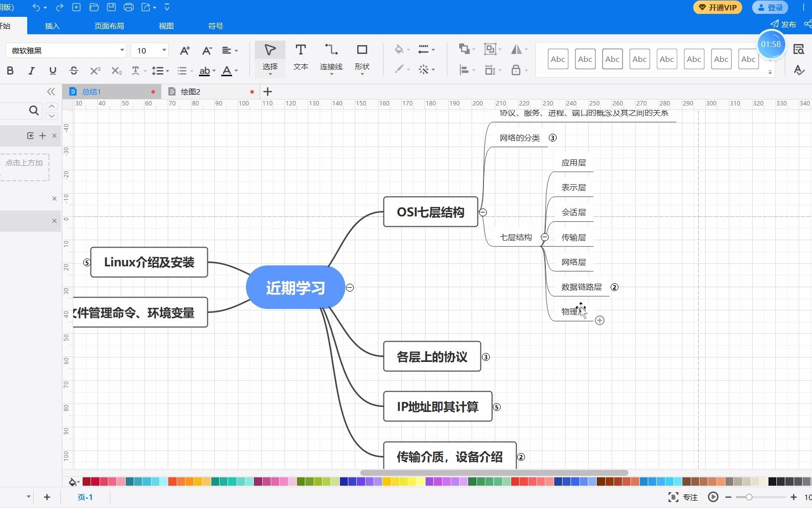Collapse the left panel with double chevron
The width and height of the screenshot is (812, 508).
pos(51,92)
